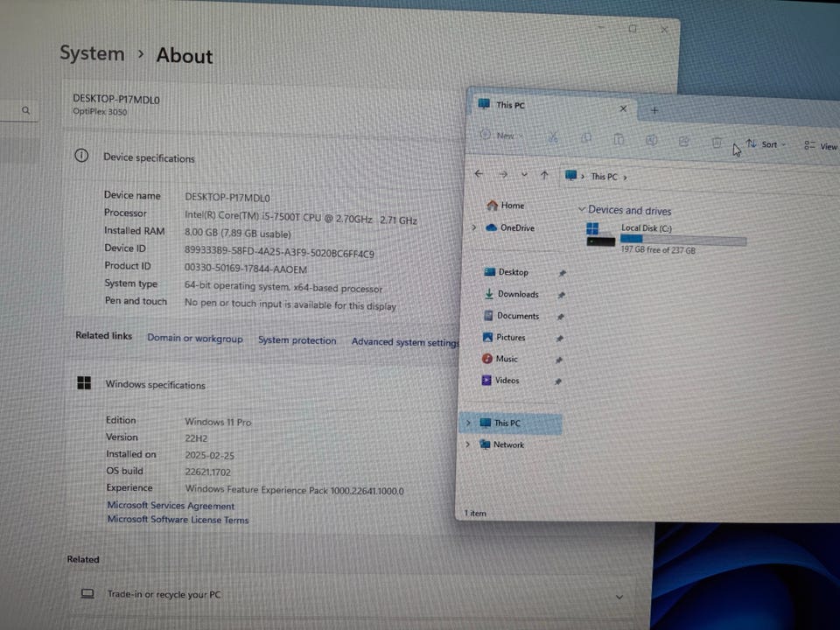The height and width of the screenshot is (630, 840).
Task: Go up one level with the up arrow
Action: pyautogui.click(x=545, y=175)
